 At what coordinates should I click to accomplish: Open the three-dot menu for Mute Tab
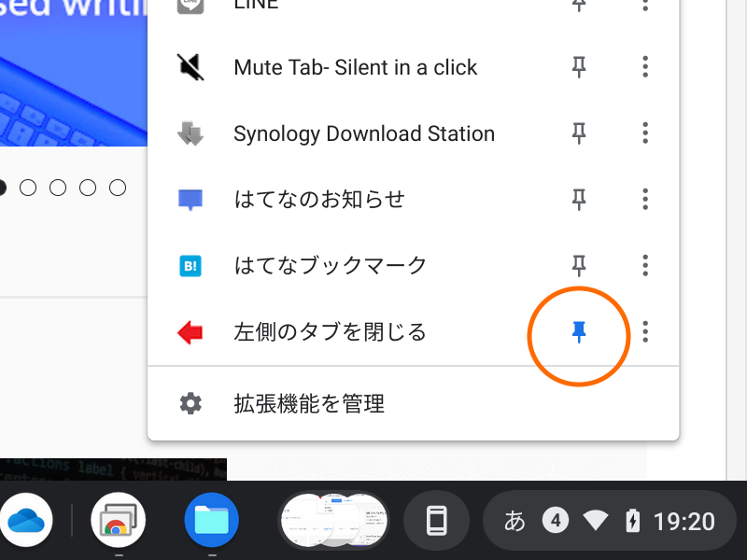645,67
